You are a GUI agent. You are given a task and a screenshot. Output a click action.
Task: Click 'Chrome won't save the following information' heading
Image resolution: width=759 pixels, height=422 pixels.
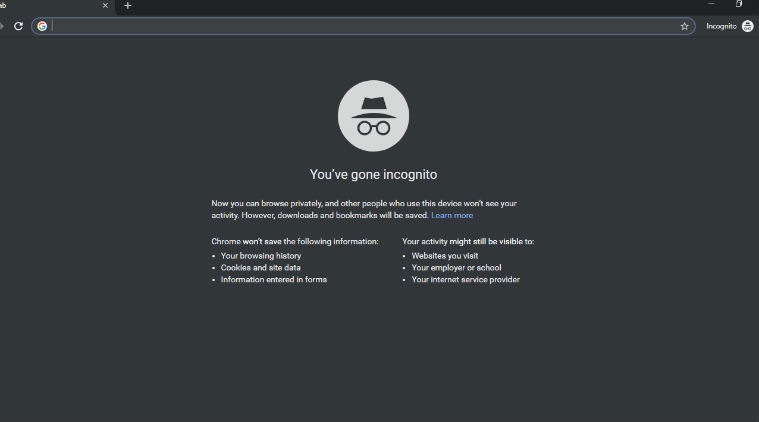(x=295, y=241)
